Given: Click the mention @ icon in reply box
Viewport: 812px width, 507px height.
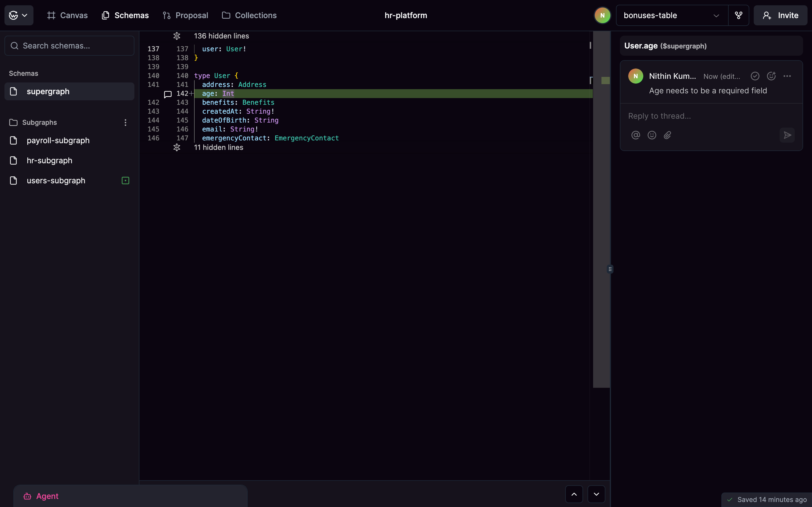Looking at the screenshot, I should (x=635, y=135).
